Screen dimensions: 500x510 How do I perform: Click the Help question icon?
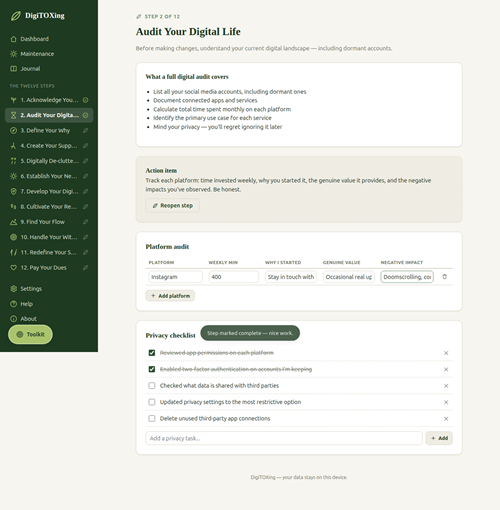pyautogui.click(x=13, y=304)
